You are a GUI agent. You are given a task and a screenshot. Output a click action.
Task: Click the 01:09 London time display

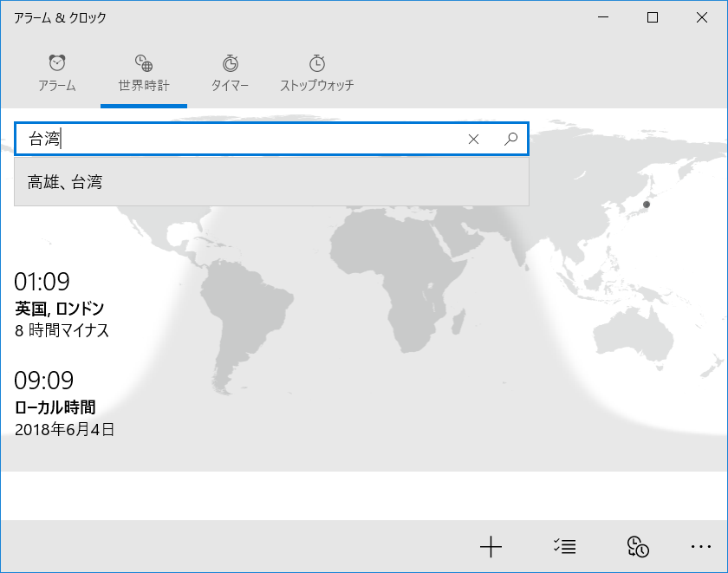42,281
